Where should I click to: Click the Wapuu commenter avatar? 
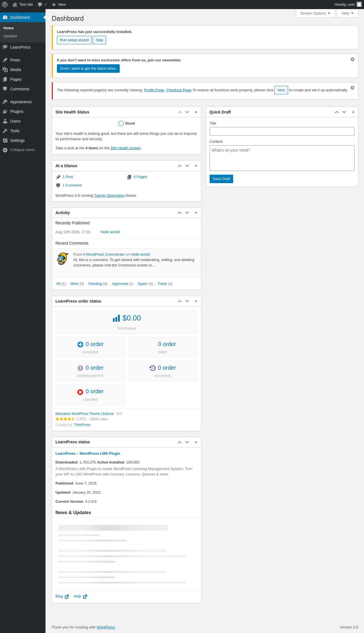coord(63,258)
